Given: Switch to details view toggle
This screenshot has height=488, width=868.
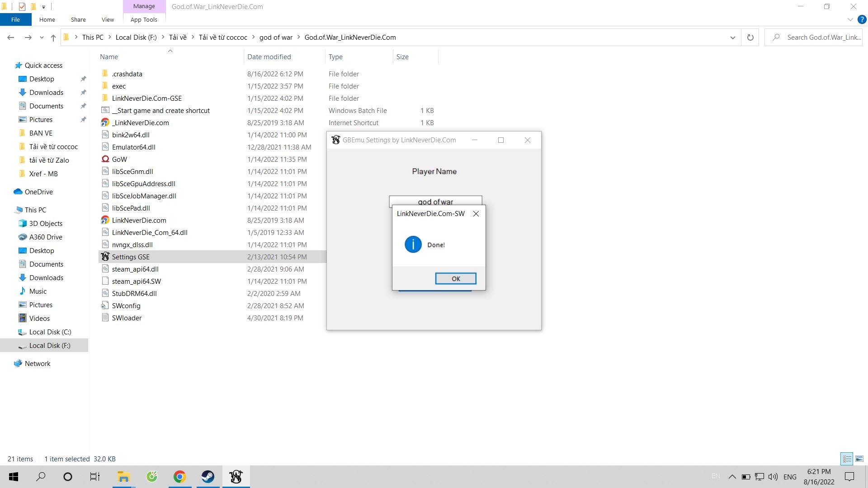Looking at the screenshot, I should click(x=847, y=459).
